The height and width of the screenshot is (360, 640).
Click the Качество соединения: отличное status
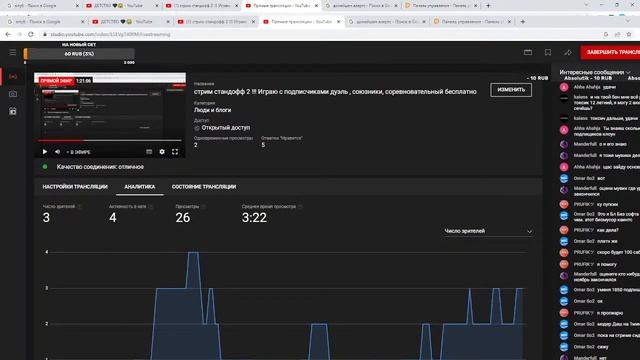point(100,167)
